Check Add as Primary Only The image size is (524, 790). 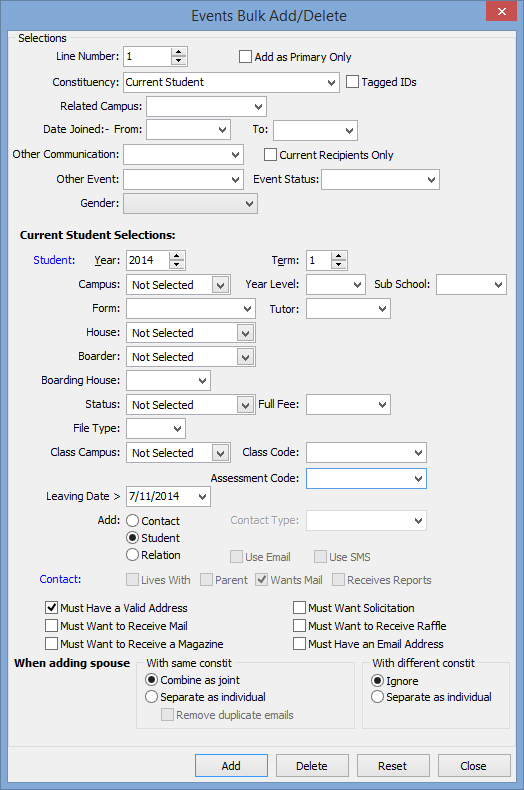pos(245,56)
